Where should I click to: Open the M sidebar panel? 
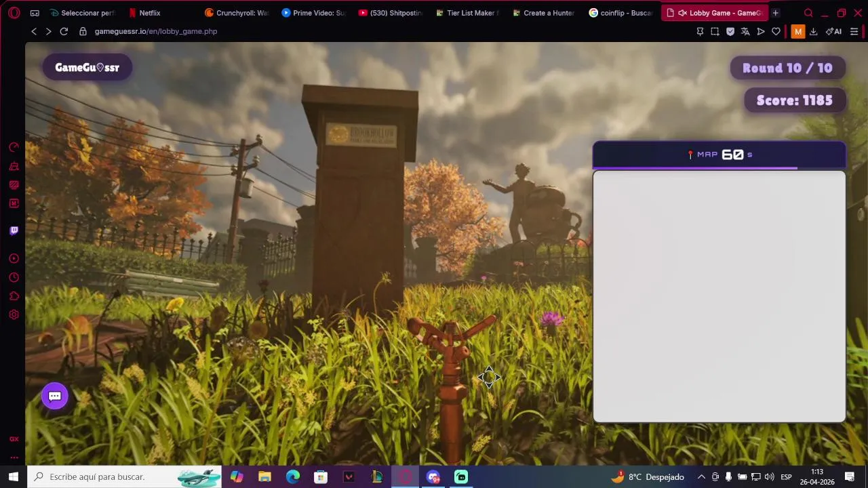(x=14, y=203)
